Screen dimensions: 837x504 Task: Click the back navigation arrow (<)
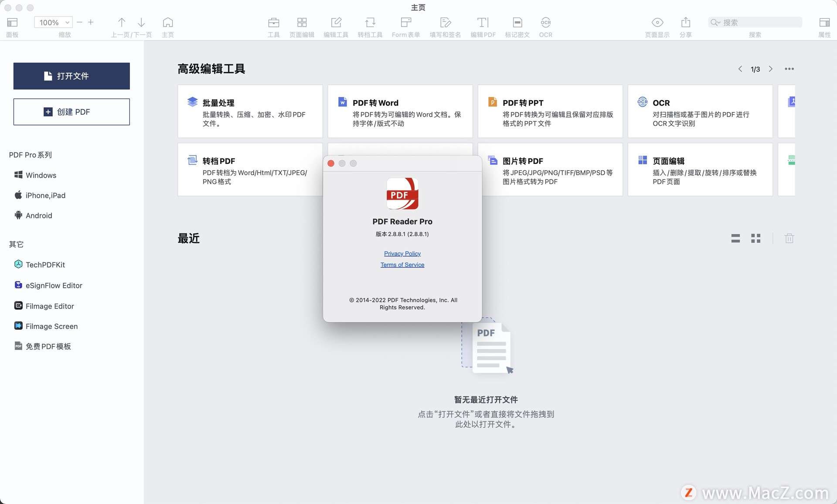pyautogui.click(x=739, y=69)
